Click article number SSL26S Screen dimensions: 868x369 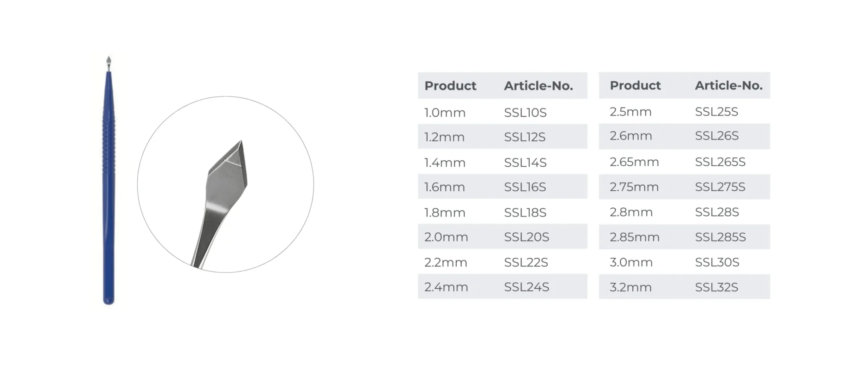point(717,136)
